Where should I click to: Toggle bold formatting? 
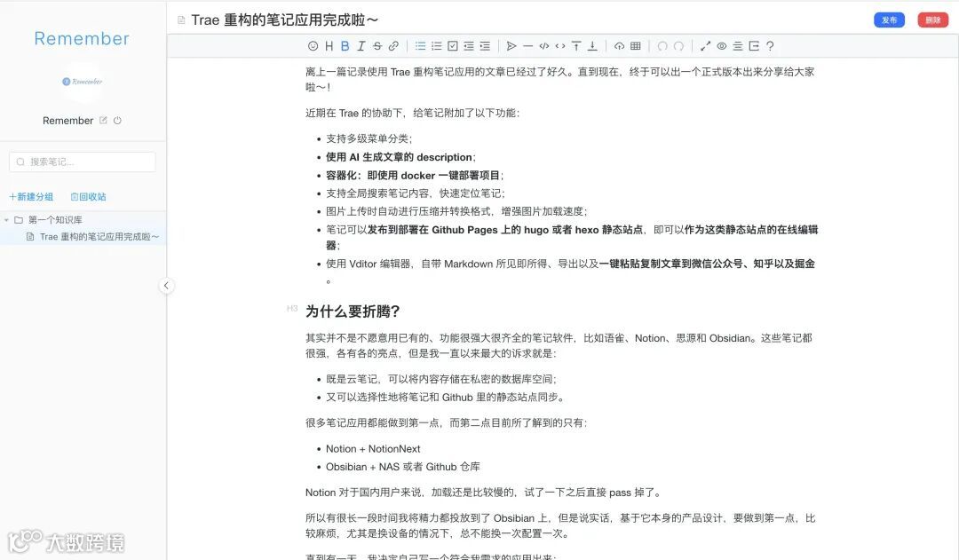pyautogui.click(x=345, y=46)
